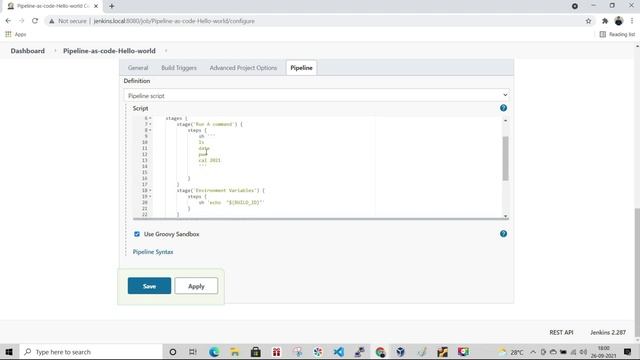Click the page vertical scrollbar
Viewport: 640px width, 360px height.
(x=637, y=273)
